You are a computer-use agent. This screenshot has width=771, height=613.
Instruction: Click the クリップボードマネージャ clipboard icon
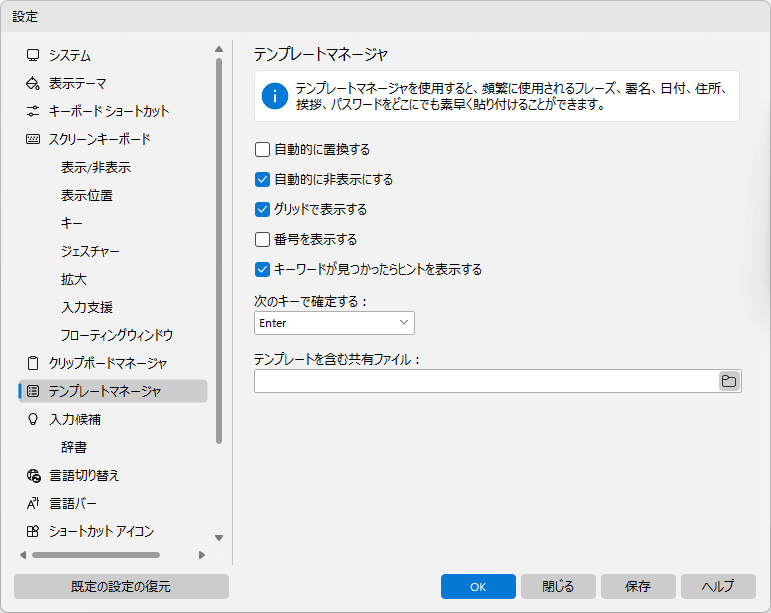[x=33, y=363]
